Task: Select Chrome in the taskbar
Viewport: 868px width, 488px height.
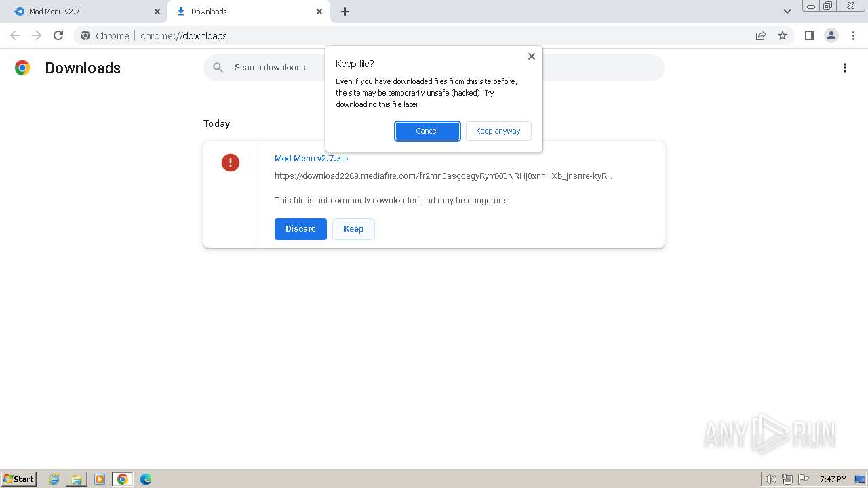Action: click(x=123, y=479)
